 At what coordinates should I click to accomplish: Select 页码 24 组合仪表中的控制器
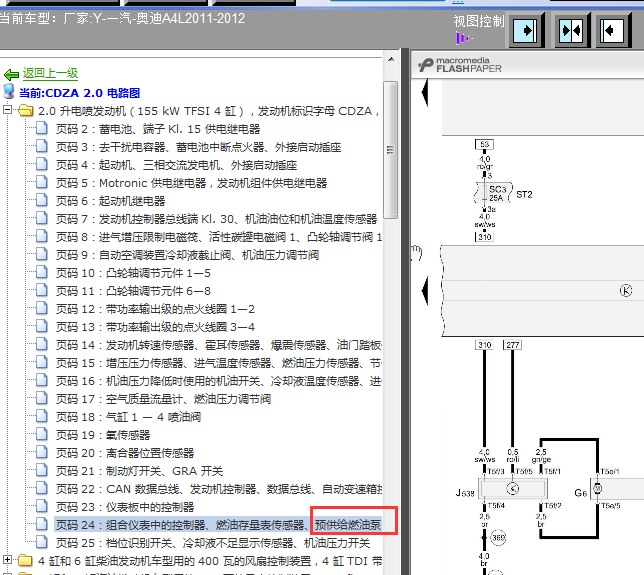[219, 525]
